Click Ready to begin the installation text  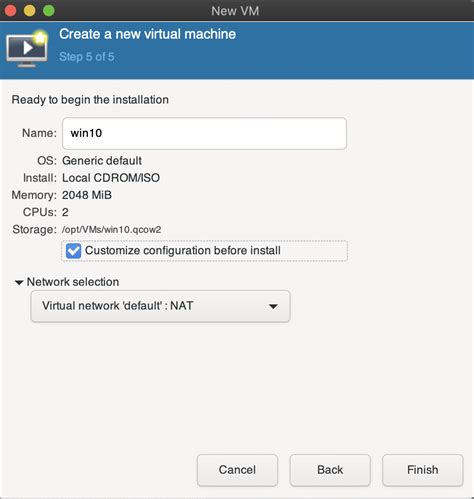click(90, 100)
